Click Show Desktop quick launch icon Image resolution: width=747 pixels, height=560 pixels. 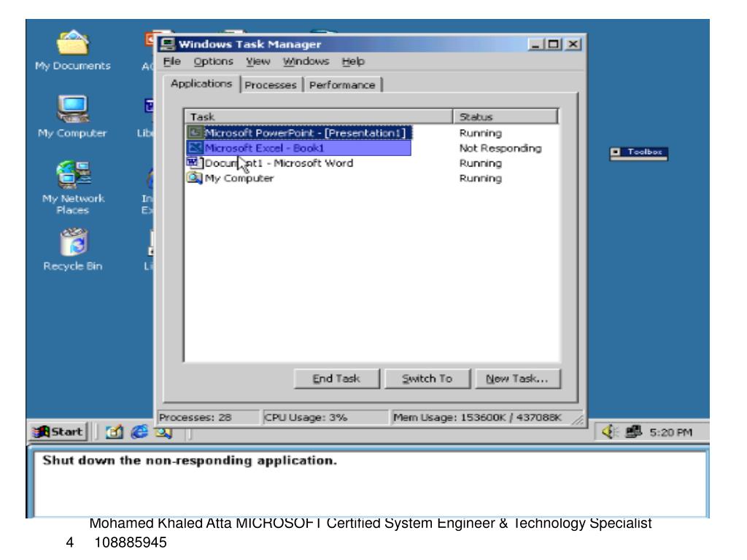click(x=114, y=432)
